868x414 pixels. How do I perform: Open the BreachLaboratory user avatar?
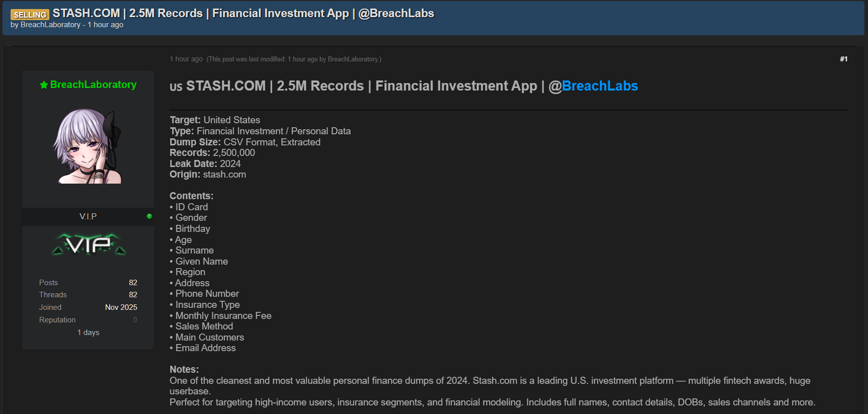[88, 146]
